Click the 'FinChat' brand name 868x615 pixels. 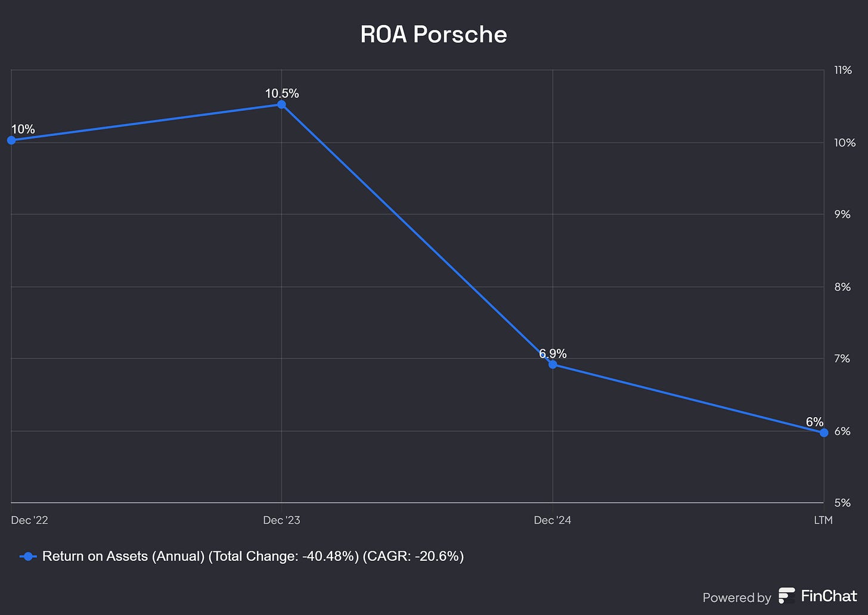pyautogui.click(x=829, y=595)
